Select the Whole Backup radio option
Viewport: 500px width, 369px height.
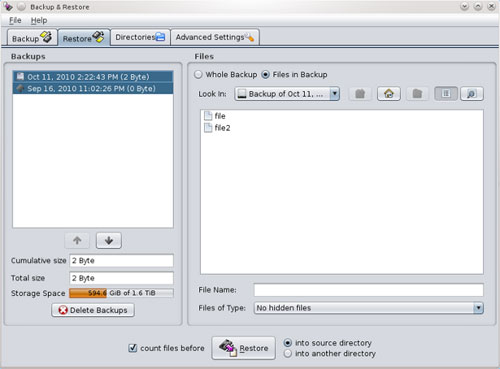[x=198, y=75]
